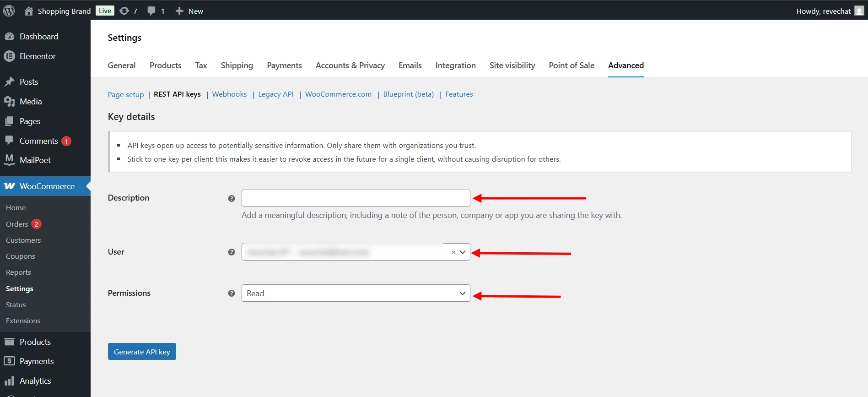Click the Live status badge

click(105, 11)
